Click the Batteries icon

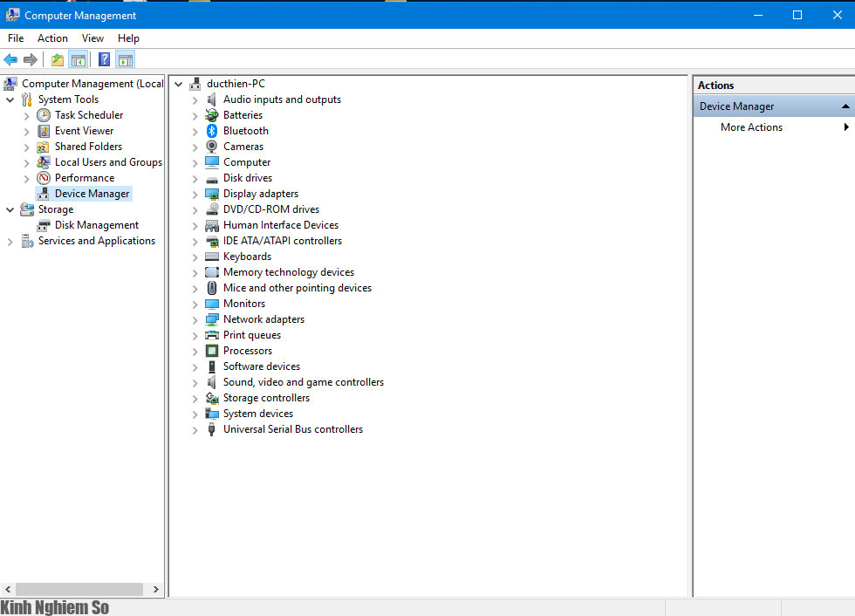click(x=212, y=115)
